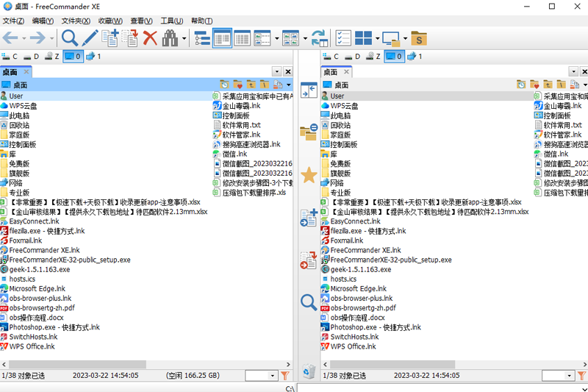
Task: Toggle the folder tree view toolbar button
Action: 202,38
